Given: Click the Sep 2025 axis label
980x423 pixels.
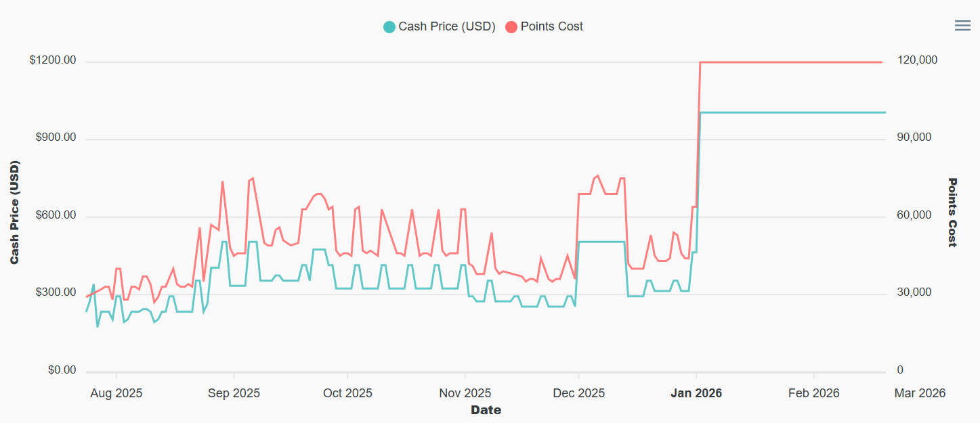Looking at the screenshot, I should coord(234,393).
